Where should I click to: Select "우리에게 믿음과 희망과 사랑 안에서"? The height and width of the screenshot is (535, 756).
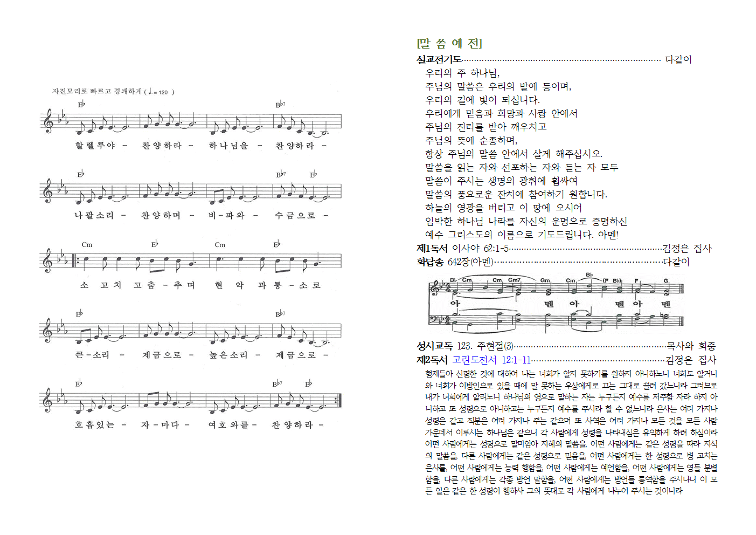click(x=501, y=113)
